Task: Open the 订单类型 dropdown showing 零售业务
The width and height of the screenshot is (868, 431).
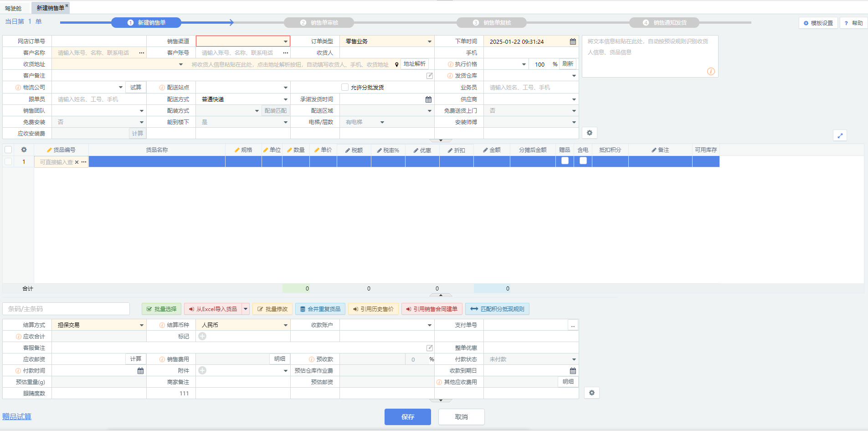Action: pos(429,42)
